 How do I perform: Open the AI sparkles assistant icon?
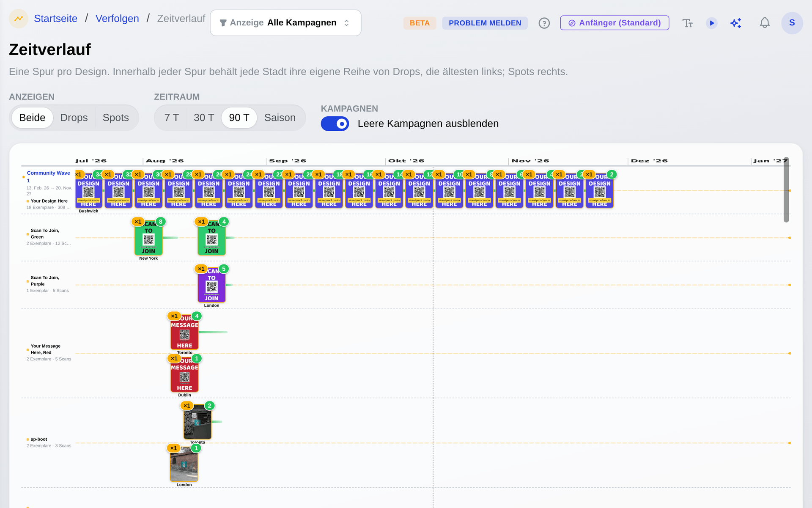[736, 23]
